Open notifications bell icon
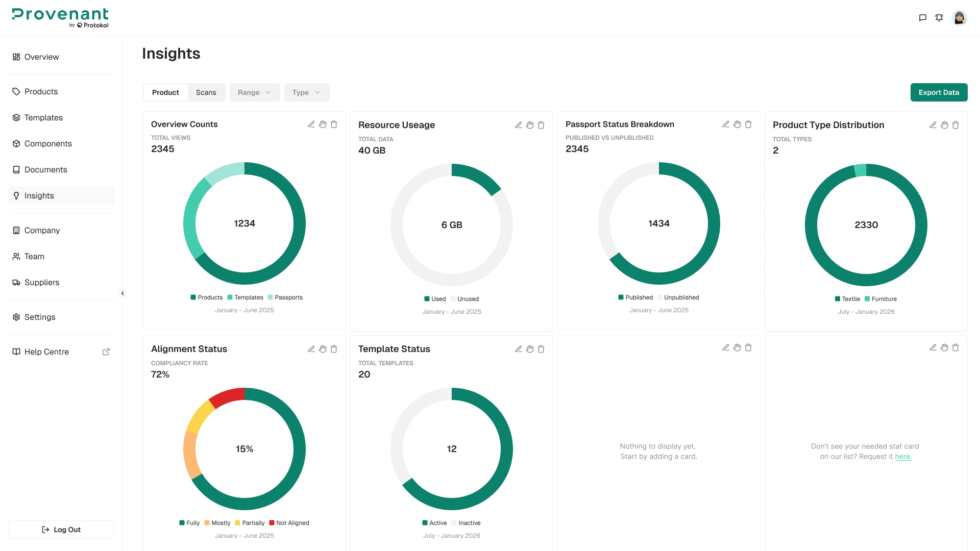 (939, 18)
